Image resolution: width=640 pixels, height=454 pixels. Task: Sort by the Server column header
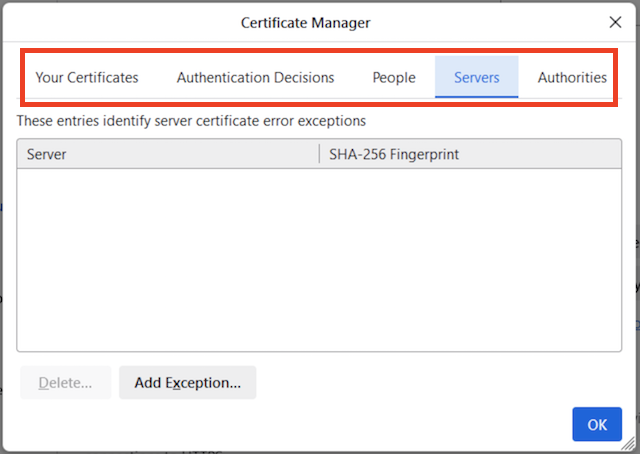click(168, 154)
